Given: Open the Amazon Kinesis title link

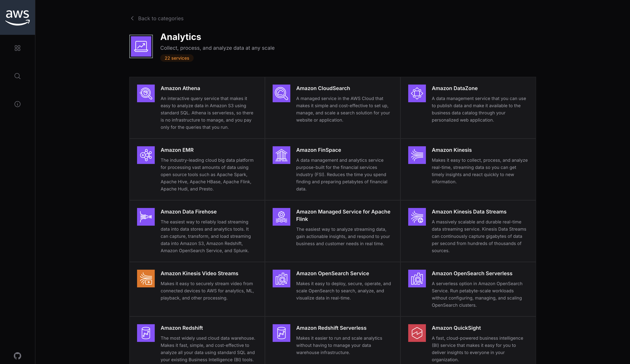Looking at the screenshot, I should point(451,150).
